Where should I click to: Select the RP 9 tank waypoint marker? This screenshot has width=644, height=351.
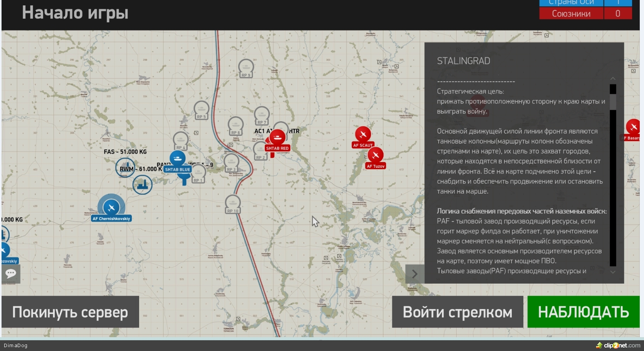246,69
